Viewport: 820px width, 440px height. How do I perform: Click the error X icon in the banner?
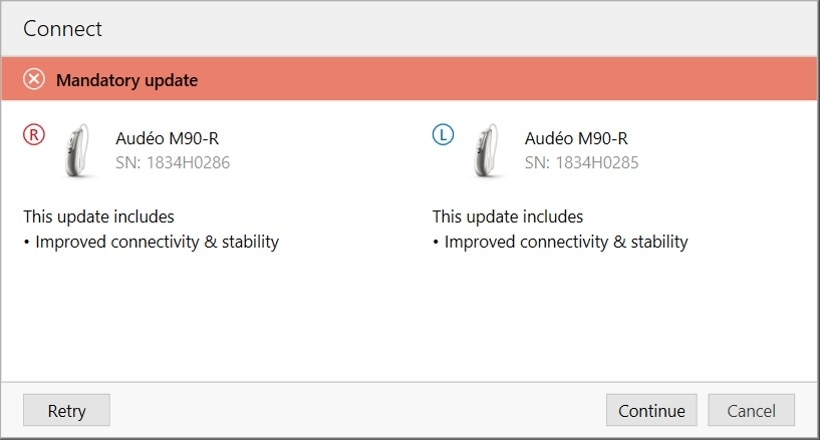tap(34, 80)
